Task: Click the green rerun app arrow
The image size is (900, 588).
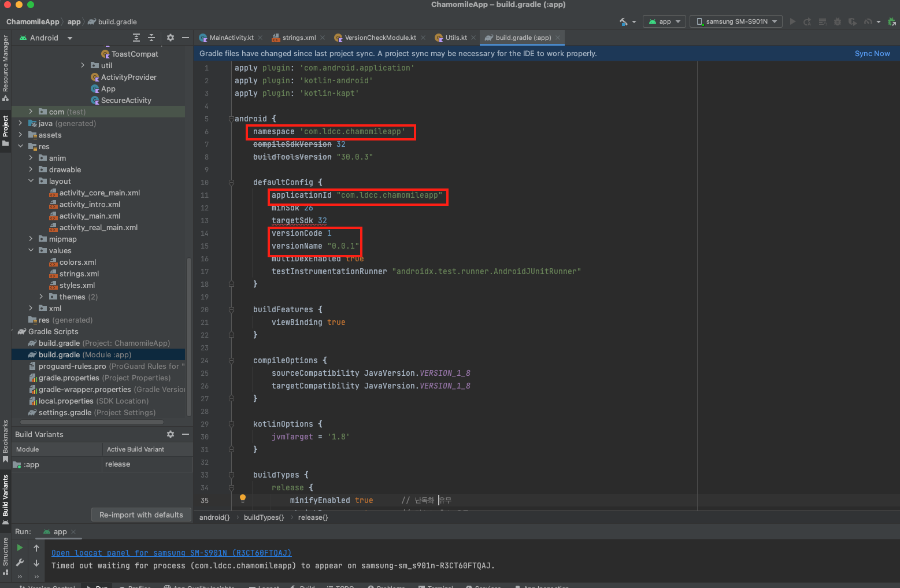Action: pyautogui.click(x=20, y=548)
